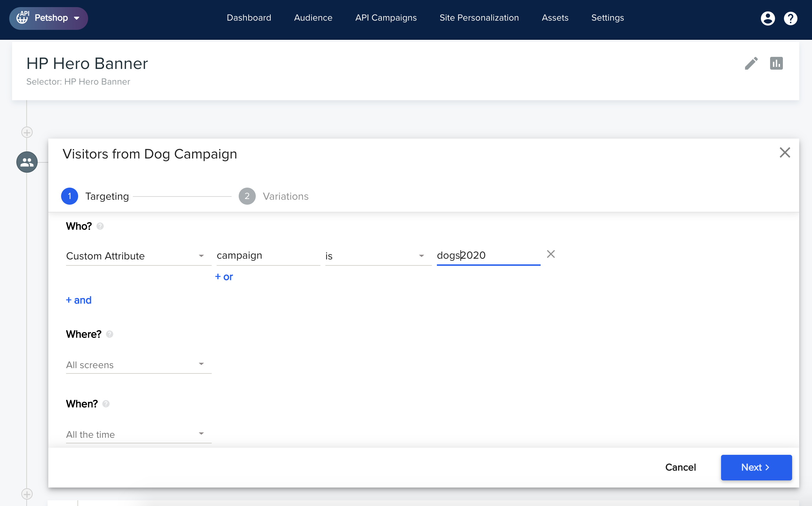The width and height of the screenshot is (812, 506).
Task: Open the Audience menu
Action: (x=313, y=18)
